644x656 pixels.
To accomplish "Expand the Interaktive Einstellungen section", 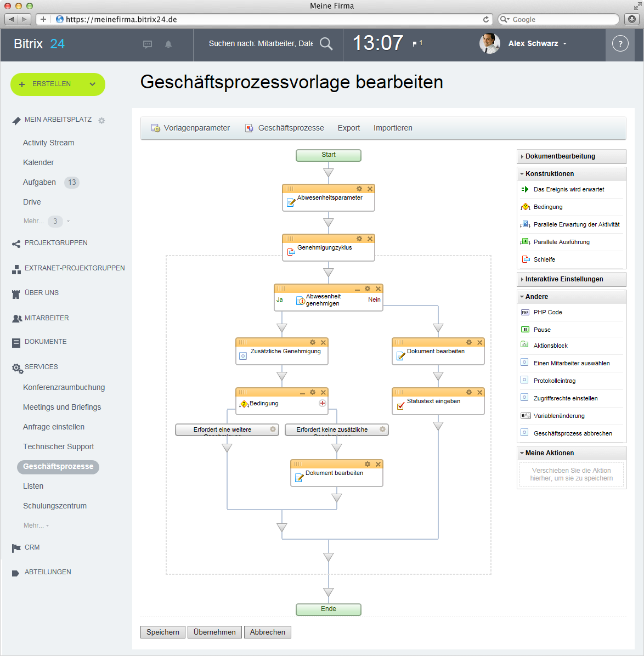I will [571, 279].
